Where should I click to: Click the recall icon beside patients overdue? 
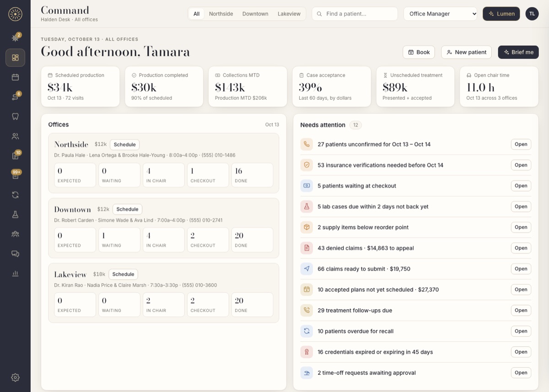click(x=307, y=331)
